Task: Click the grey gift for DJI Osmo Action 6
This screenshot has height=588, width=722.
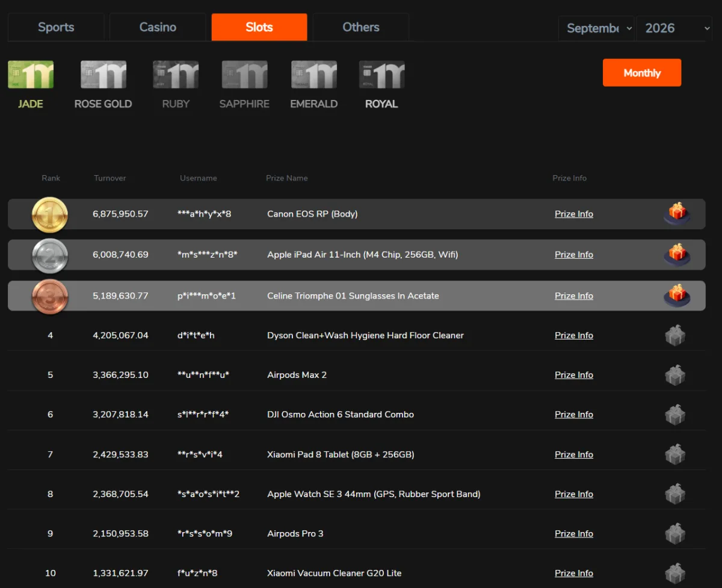Action: [x=676, y=415]
